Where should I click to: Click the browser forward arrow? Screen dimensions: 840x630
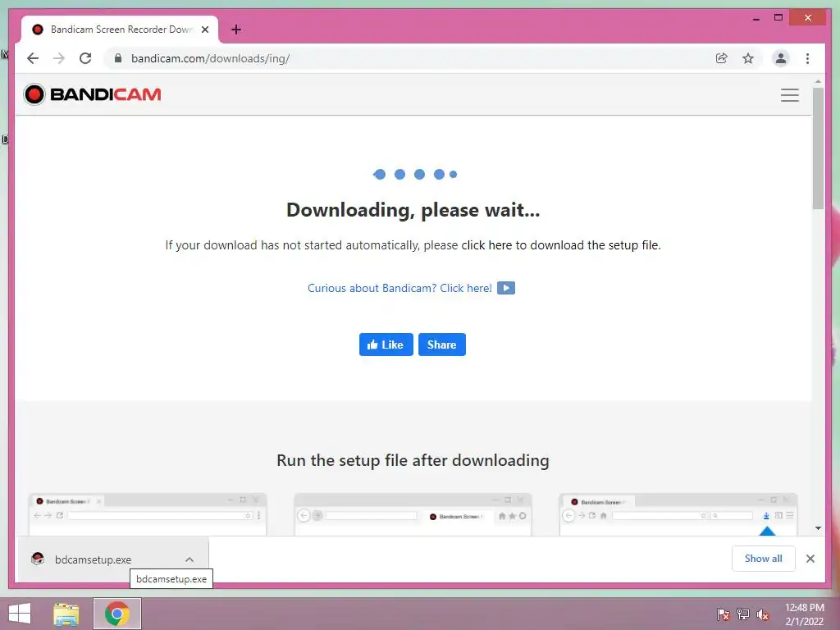point(59,58)
